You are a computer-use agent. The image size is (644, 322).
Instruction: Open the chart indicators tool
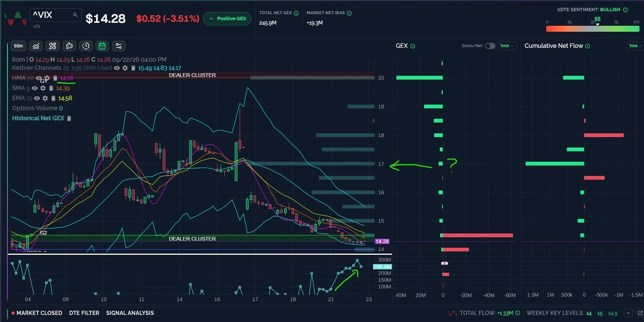tap(36, 46)
